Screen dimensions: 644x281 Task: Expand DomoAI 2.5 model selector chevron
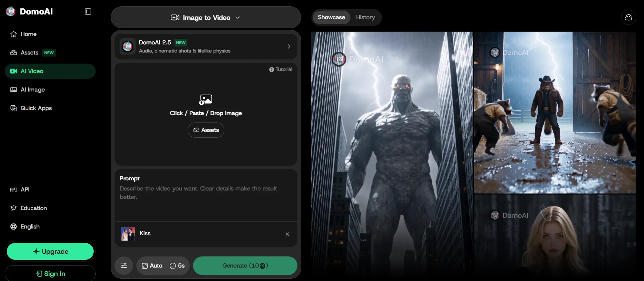click(289, 46)
